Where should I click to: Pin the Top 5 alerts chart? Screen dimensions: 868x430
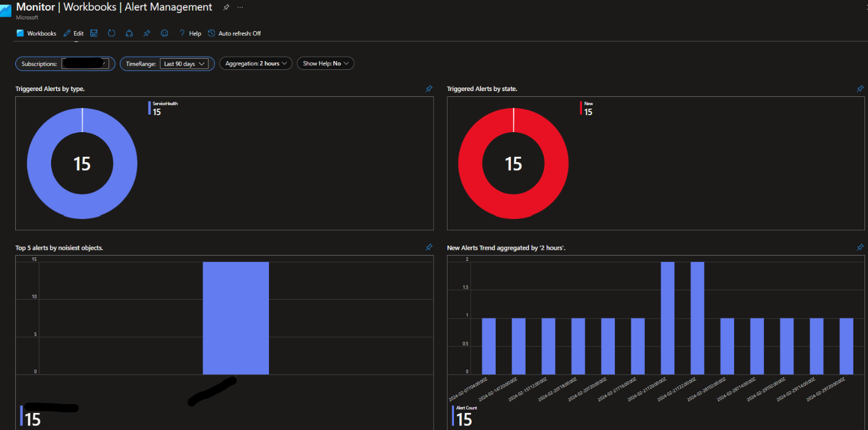(x=429, y=247)
